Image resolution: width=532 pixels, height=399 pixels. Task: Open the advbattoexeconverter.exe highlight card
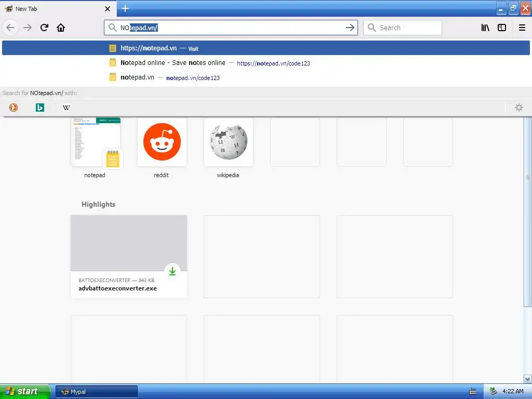[129, 257]
